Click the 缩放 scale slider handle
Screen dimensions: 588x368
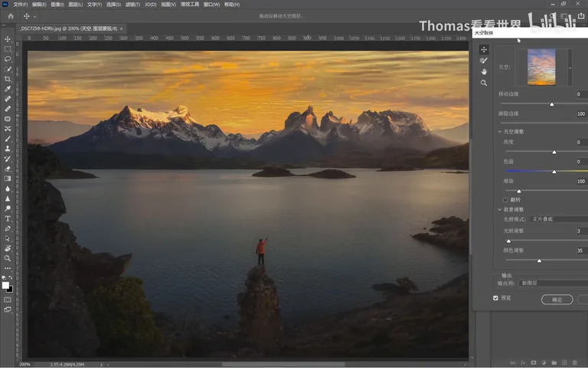pyautogui.click(x=519, y=191)
